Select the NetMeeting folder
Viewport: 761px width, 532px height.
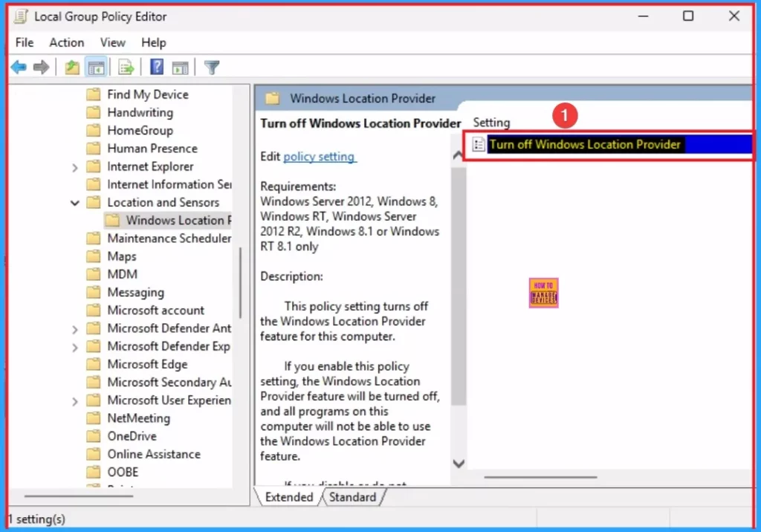pos(138,418)
